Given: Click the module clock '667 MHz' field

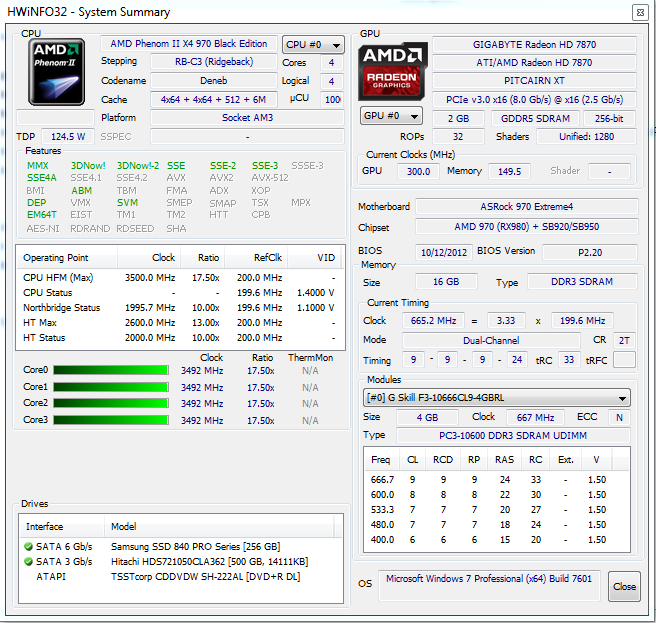Looking at the screenshot, I should click(535, 417).
